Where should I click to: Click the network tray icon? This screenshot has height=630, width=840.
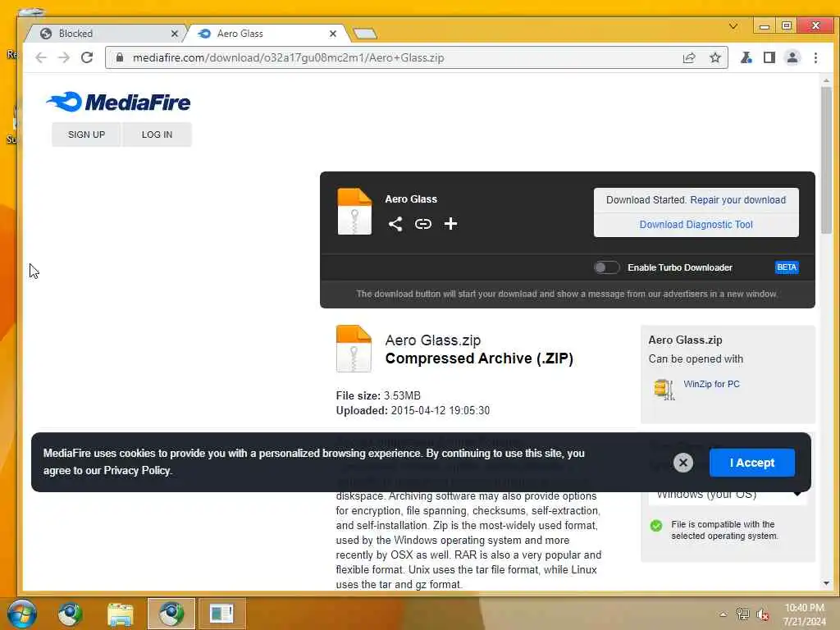coord(742,614)
